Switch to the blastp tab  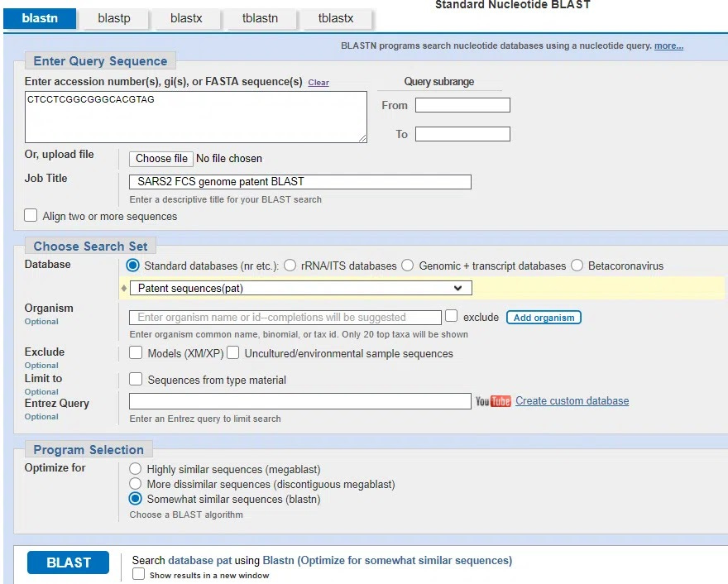coord(114,18)
